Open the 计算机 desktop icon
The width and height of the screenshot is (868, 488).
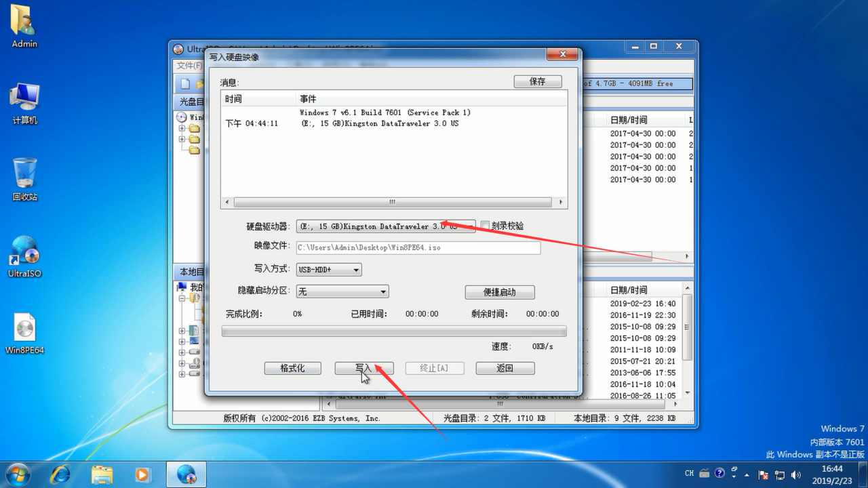[24, 103]
